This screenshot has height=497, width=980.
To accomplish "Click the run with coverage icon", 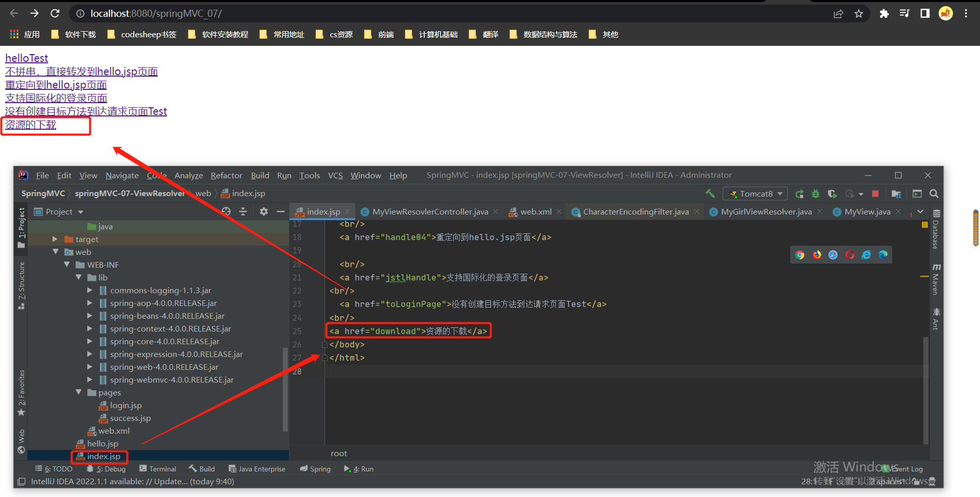I will click(832, 194).
